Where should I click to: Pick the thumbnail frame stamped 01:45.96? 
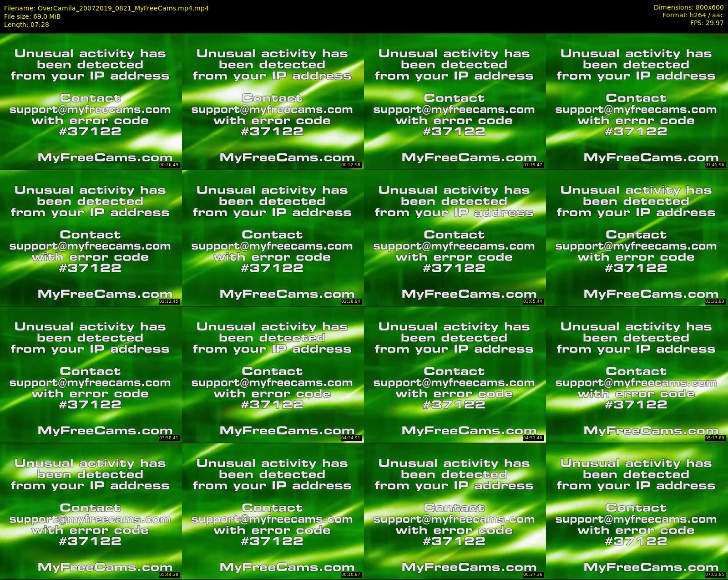[637, 102]
